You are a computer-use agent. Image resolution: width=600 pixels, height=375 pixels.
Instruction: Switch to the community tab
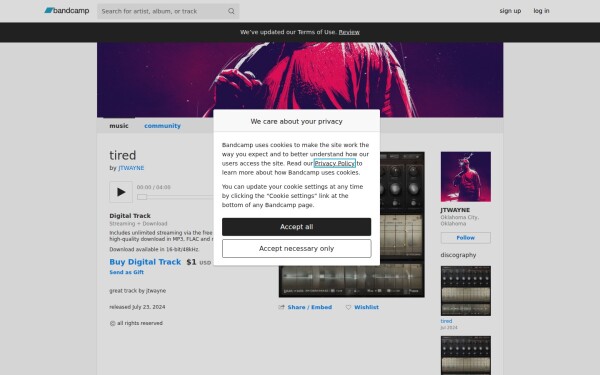(162, 126)
